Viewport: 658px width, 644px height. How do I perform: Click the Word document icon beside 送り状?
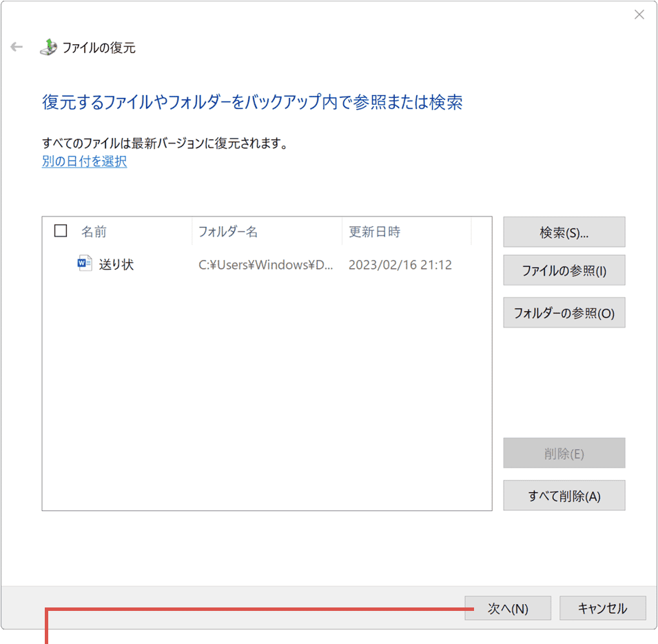point(84,263)
